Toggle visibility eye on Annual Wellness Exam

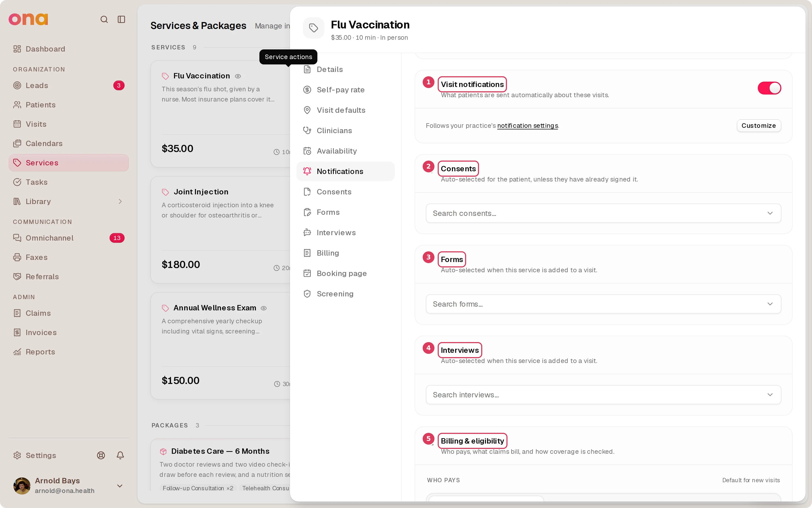264,308
